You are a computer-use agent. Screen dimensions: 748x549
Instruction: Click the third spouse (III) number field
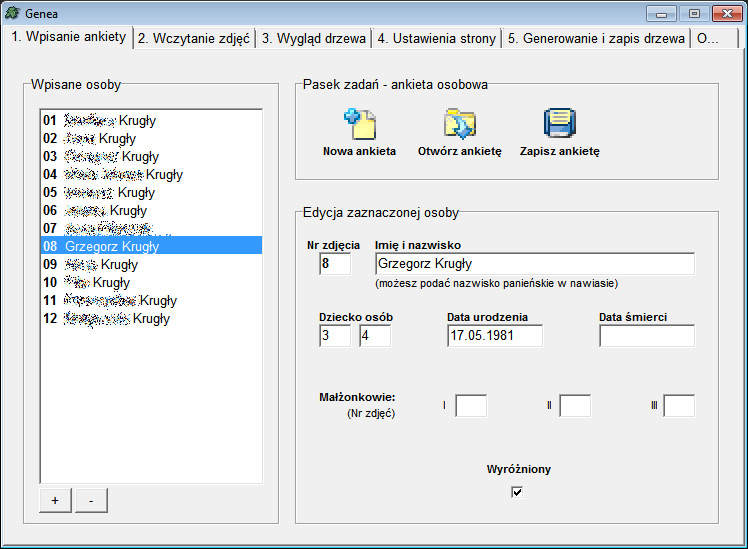click(679, 406)
